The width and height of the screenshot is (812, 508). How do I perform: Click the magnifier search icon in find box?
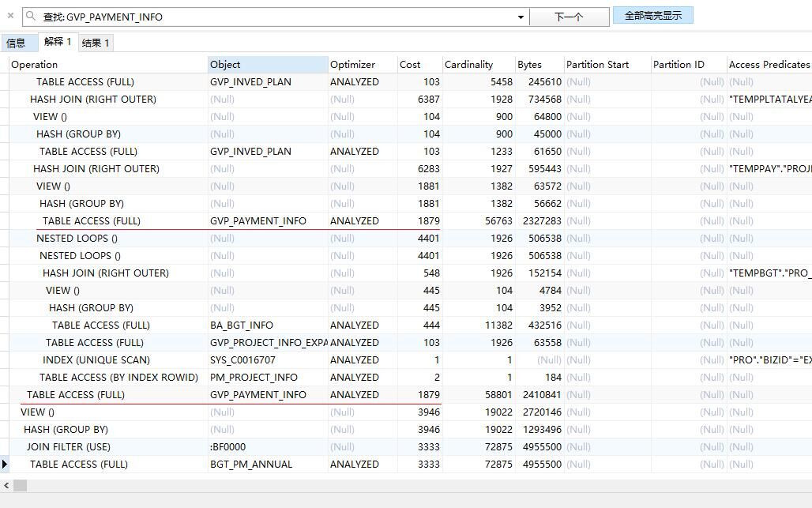click(32, 17)
